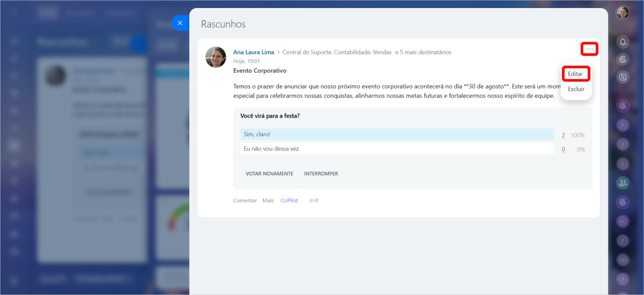
Task: Click the notifications bell icon
Action: click(623, 42)
